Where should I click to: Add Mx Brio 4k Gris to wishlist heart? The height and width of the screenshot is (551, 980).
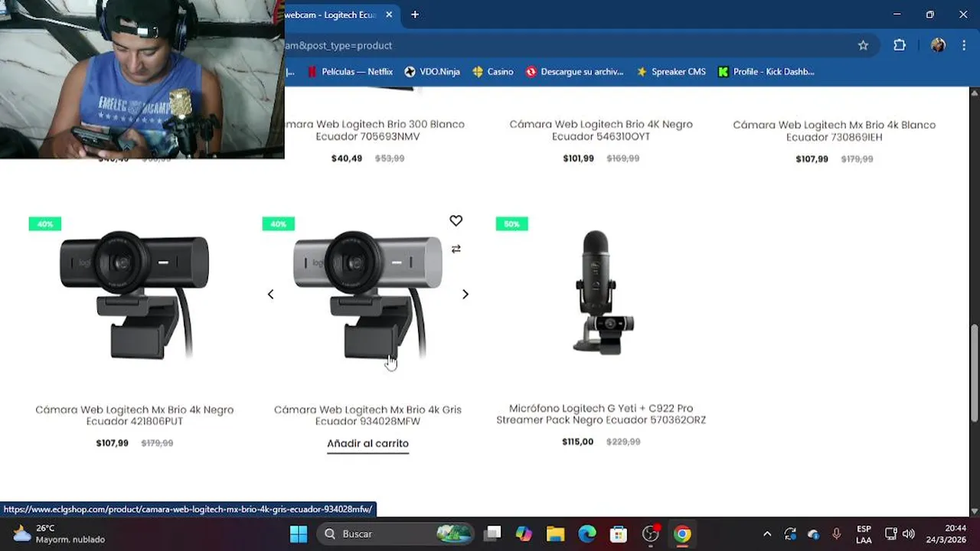[456, 221]
